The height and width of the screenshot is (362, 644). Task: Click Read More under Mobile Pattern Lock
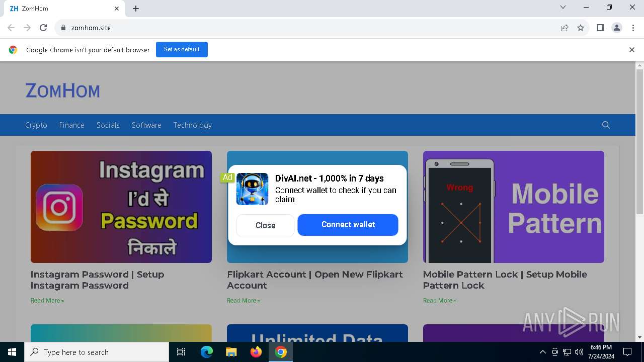[x=440, y=301]
